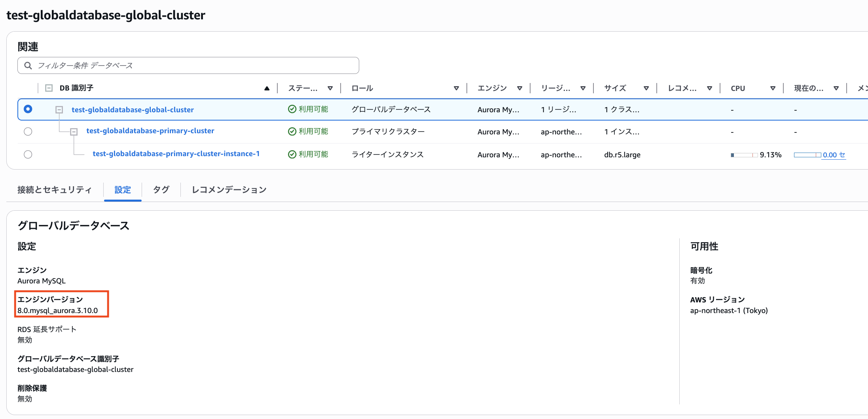Click the sort arrow on DB 識別子 column
This screenshot has height=419, width=868.
pyautogui.click(x=267, y=88)
